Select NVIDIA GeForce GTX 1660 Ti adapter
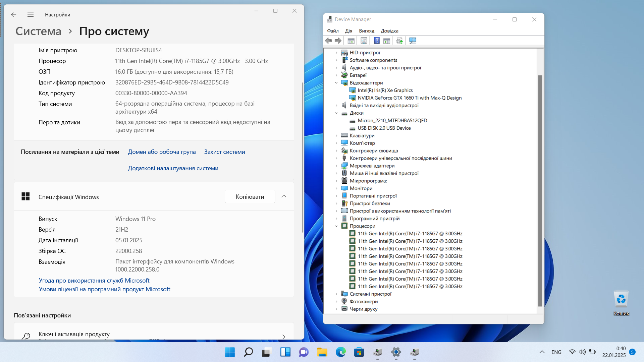The image size is (644, 362). [410, 98]
